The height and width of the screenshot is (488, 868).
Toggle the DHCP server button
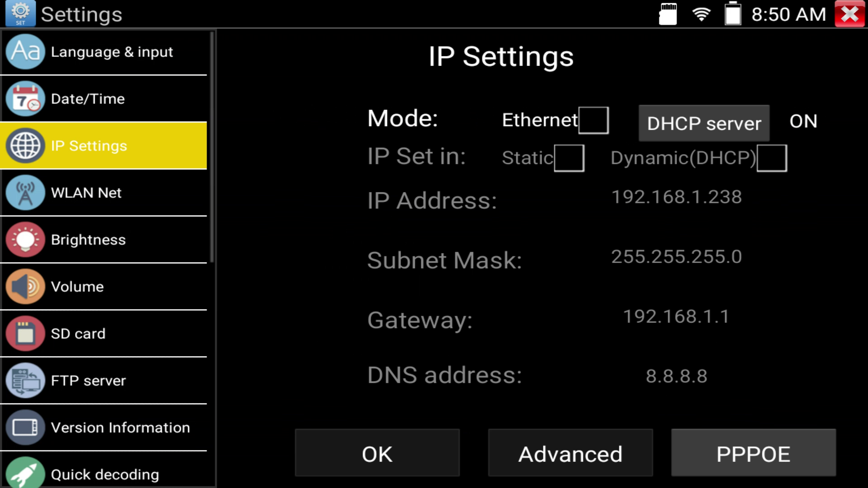(704, 123)
